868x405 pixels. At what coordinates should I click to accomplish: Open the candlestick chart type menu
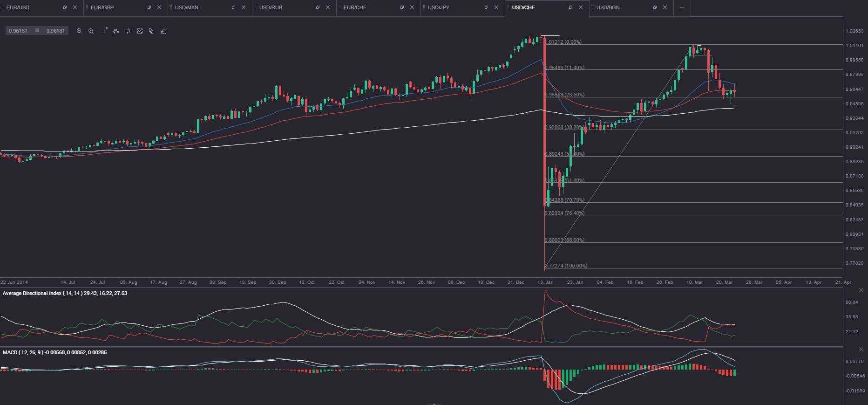(x=116, y=31)
